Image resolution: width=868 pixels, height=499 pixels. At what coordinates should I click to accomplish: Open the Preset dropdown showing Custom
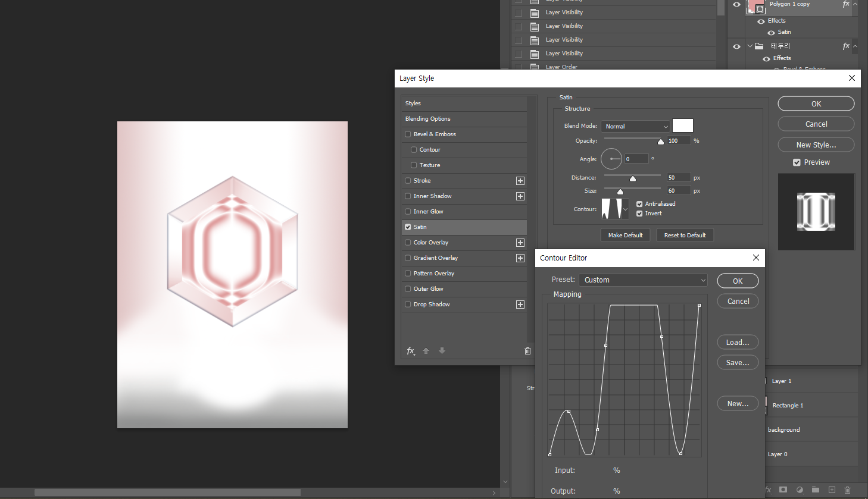[x=643, y=280]
